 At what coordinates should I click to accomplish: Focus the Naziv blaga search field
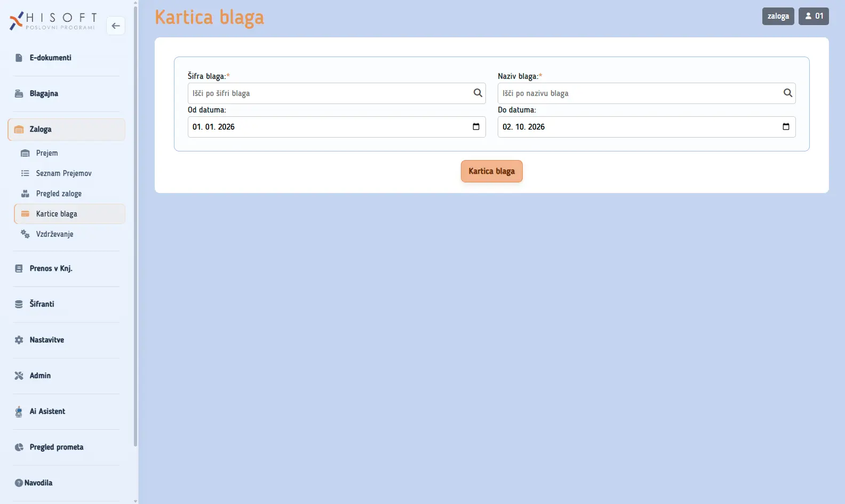click(647, 93)
